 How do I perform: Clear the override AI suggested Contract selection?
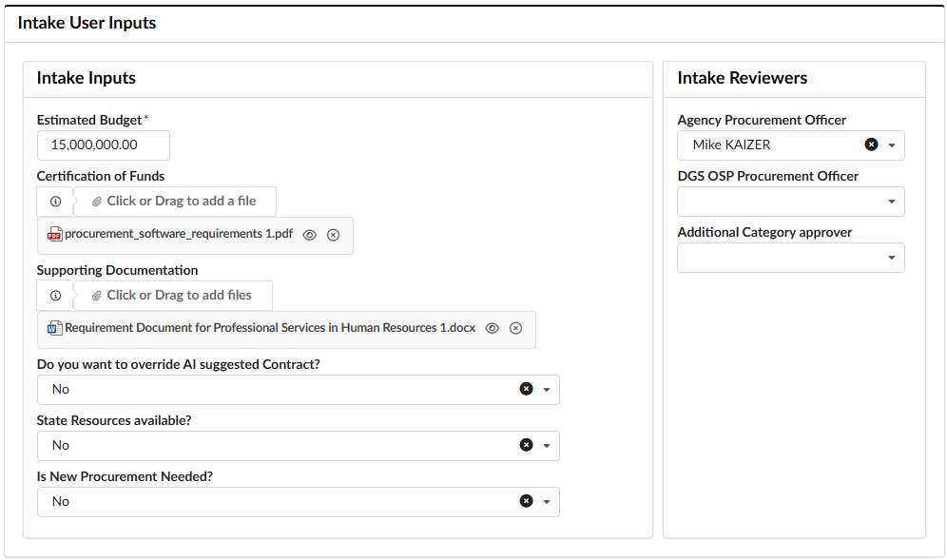point(527,389)
